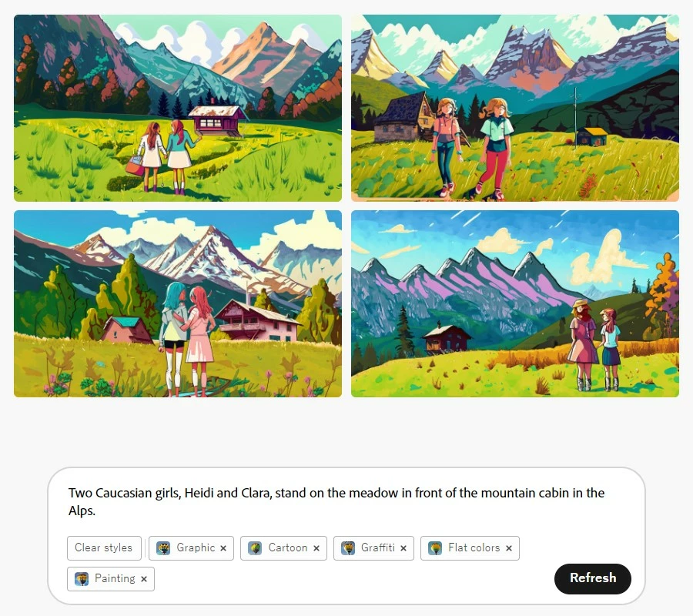Click into the prompt text field
The width and height of the screenshot is (693, 616).
coord(336,501)
